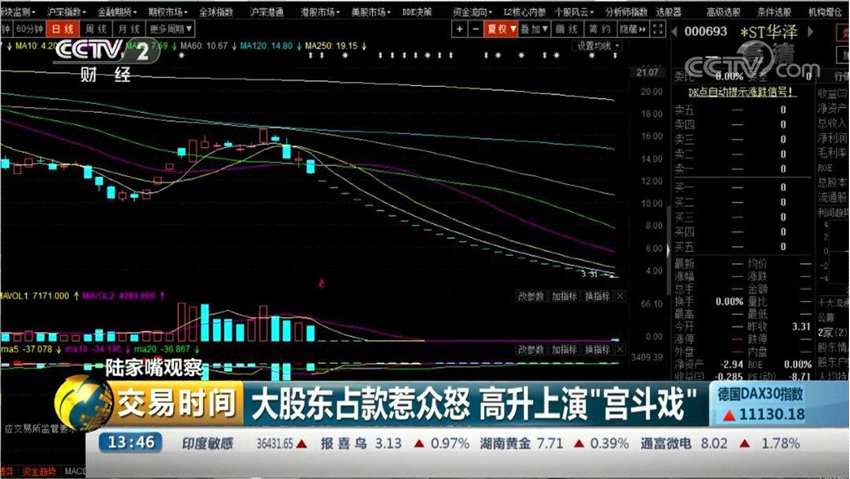Toggle the fullscreen chart icon

(x=658, y=29)
